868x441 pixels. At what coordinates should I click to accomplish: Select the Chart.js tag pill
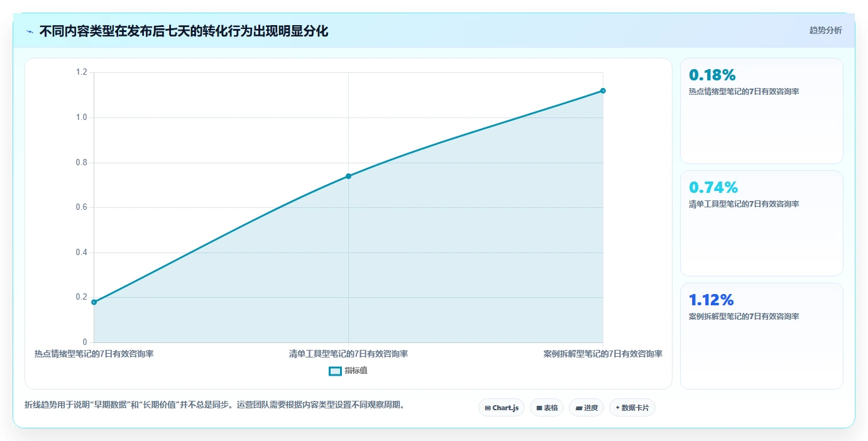pos(502,408)
